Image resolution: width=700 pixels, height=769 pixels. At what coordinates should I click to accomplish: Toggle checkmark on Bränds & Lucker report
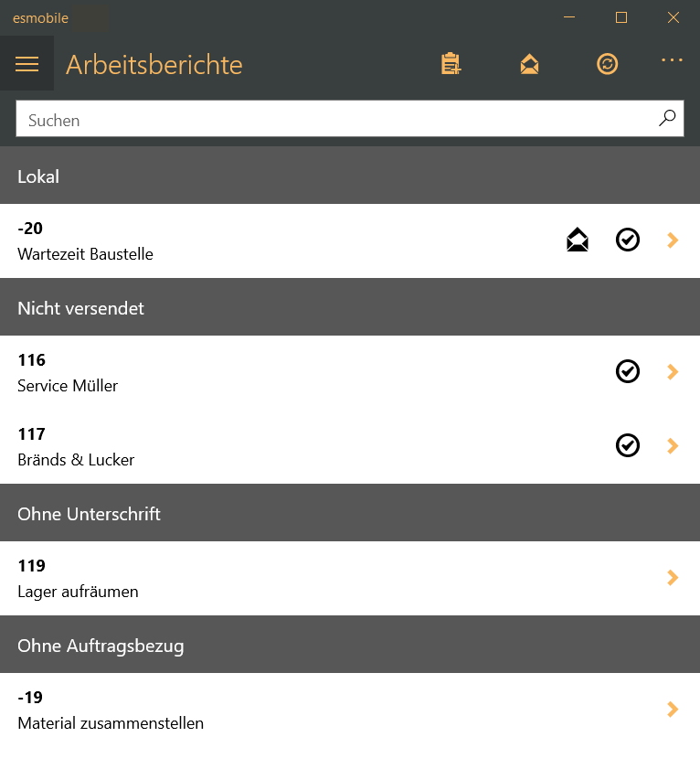[628, 445]
